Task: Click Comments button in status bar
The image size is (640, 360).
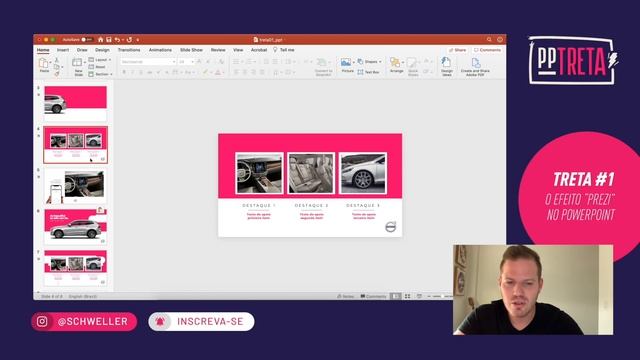Action: 373,296
